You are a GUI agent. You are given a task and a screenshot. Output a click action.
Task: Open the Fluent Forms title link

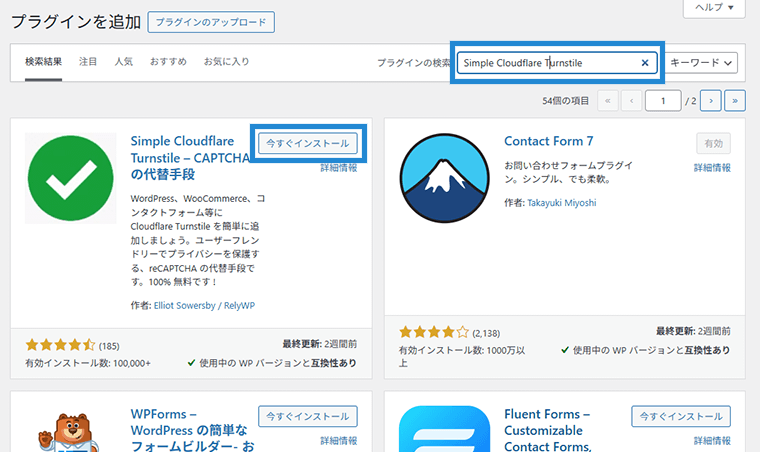[548, 430]
